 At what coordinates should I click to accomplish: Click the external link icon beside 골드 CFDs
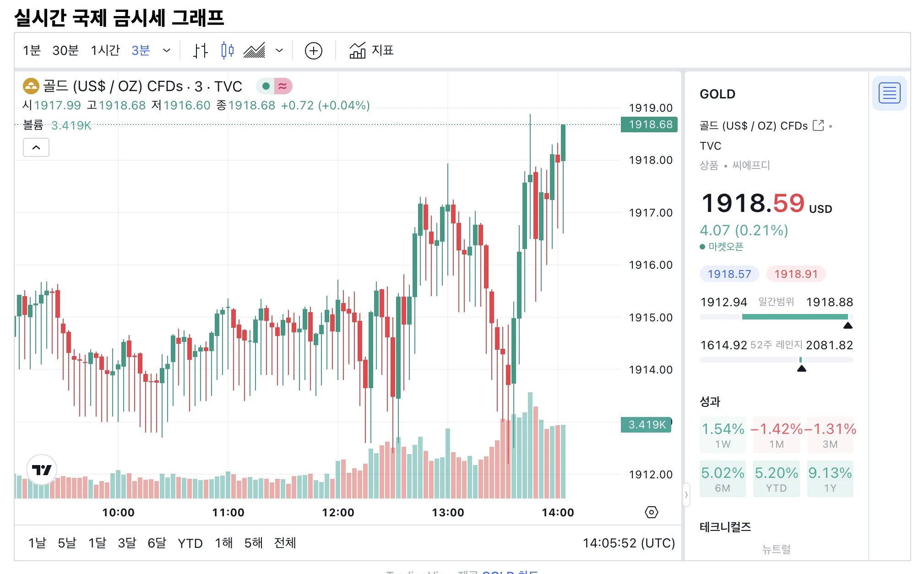pos(819,125)
